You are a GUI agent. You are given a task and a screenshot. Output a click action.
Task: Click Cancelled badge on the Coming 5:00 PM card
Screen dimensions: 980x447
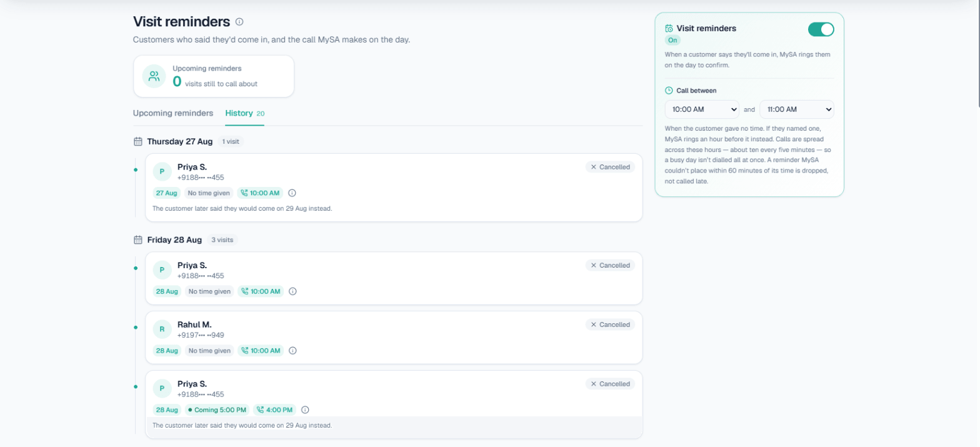pos(610,384)
